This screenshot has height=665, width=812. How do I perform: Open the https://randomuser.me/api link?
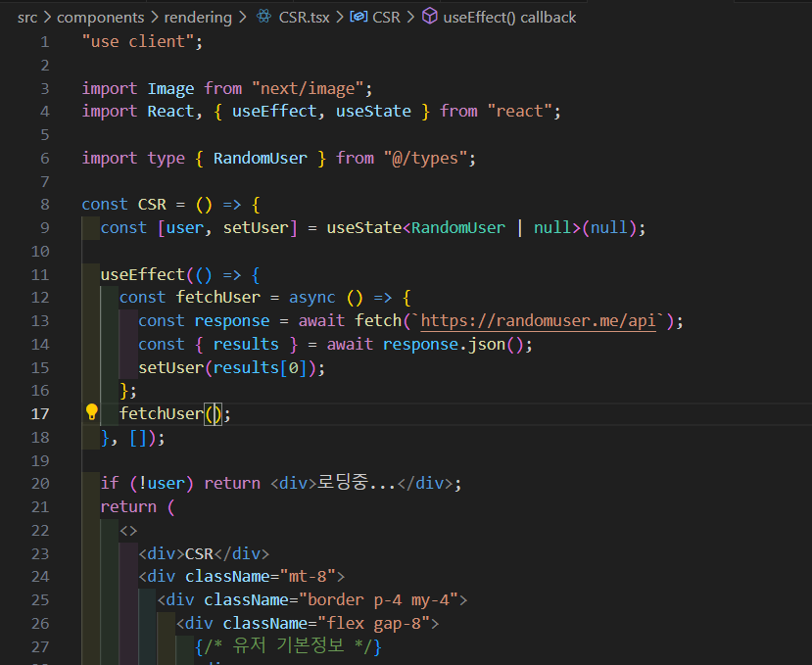coord(538,320)
